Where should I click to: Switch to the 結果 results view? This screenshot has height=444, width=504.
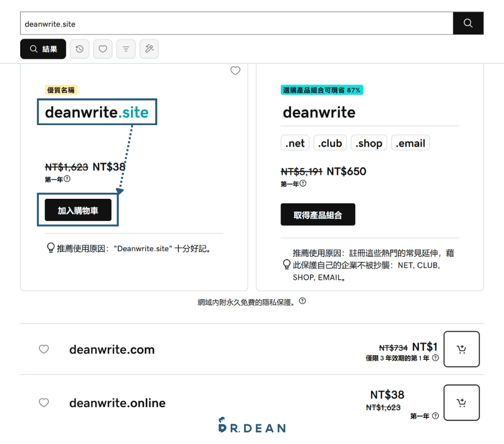coord(43,49)
